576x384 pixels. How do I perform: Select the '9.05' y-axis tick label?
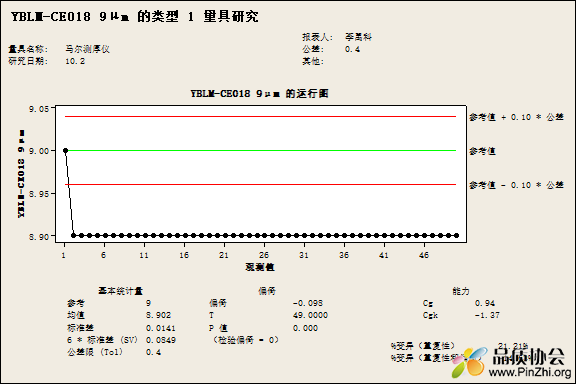(39, 109)
